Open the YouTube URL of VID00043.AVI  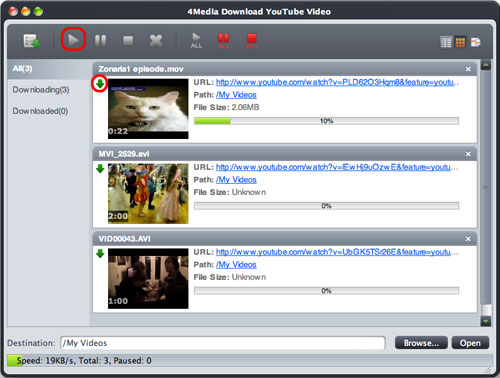click(337, 252)
